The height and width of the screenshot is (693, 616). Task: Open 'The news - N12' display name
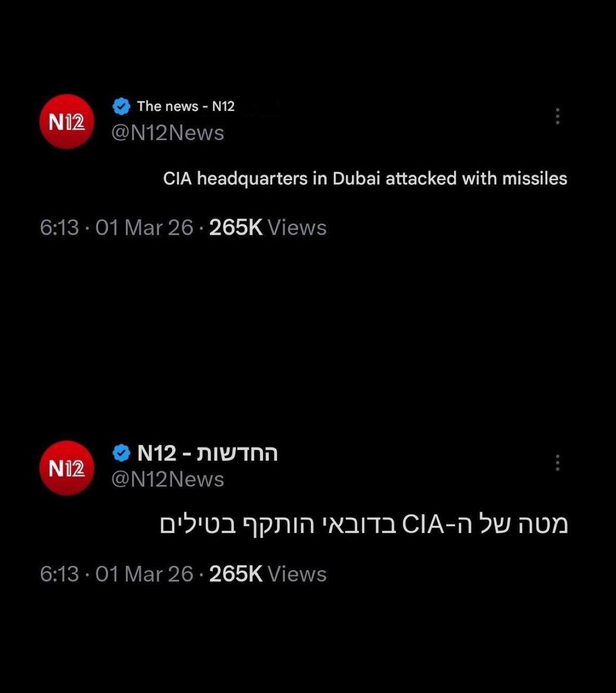coord(186,106)
